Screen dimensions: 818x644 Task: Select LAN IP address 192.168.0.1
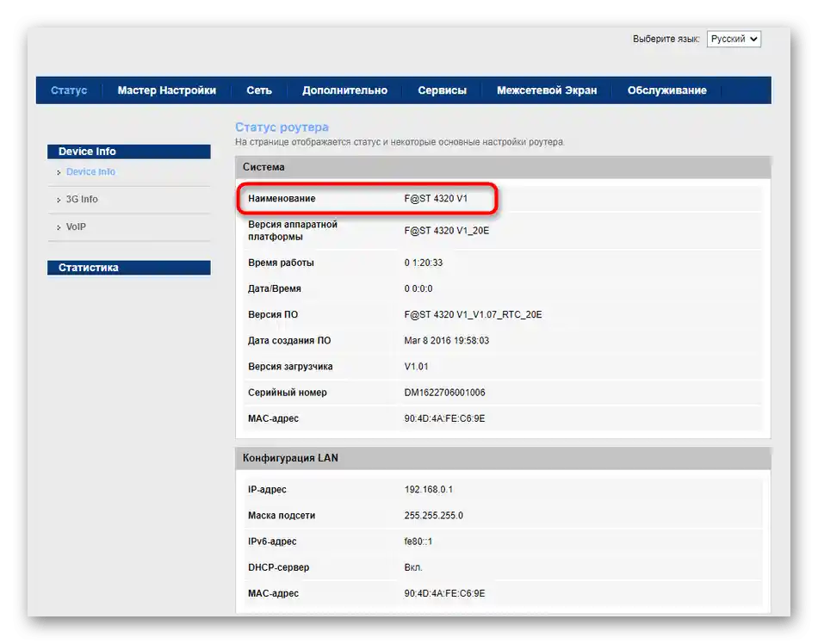(428, 489)
